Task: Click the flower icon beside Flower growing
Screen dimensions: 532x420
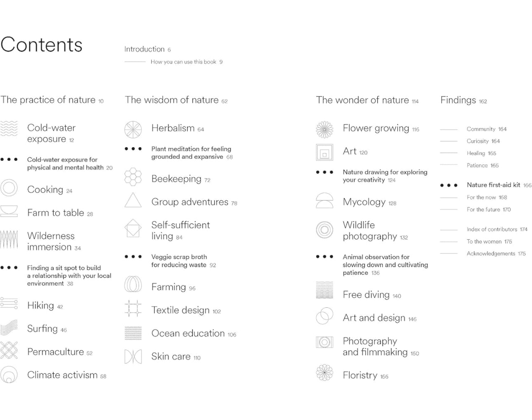Action: coord(325,129)
